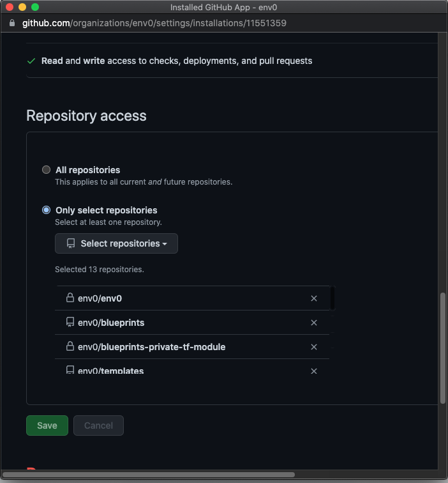This screenshot has width=448, height=483.
Task: Click the env0/env0 repository name
Action: 100,298
